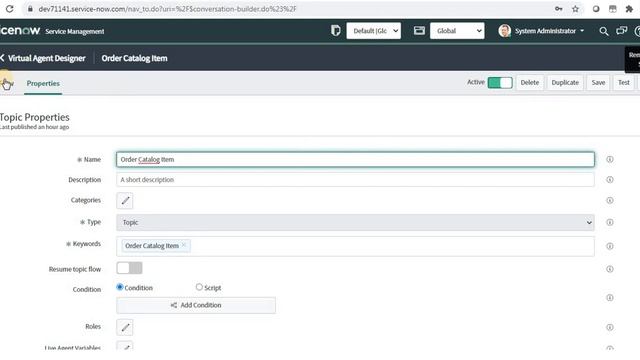This screenshot has height=360, width=640.
Task: Open the browser extensions puzzle icon
Action: 629,9
